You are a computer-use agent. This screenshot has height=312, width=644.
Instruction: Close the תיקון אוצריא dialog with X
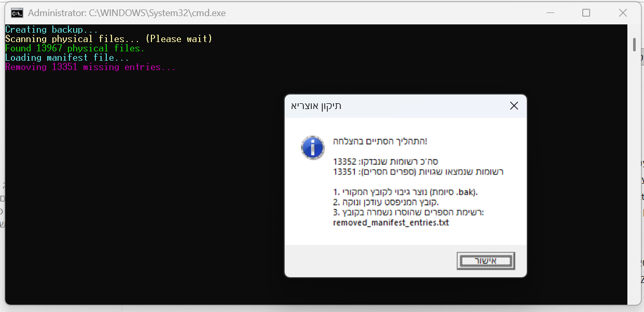513,106
